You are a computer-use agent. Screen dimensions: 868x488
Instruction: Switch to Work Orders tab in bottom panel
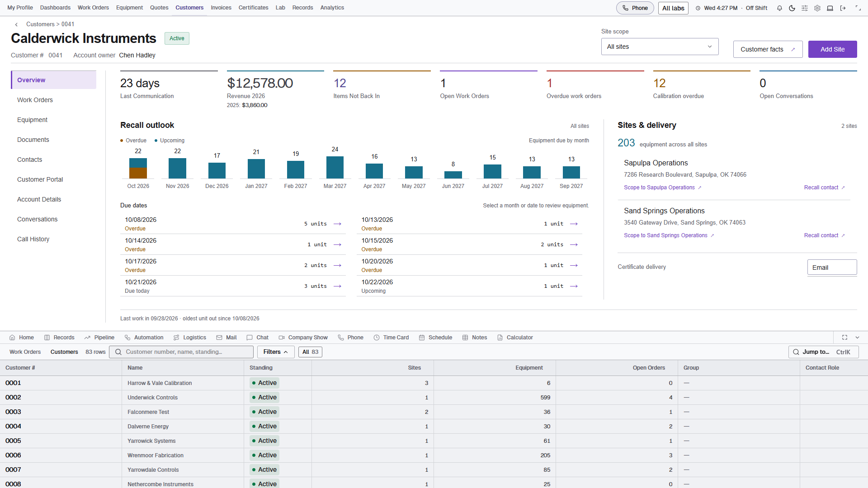click(25, 352)
